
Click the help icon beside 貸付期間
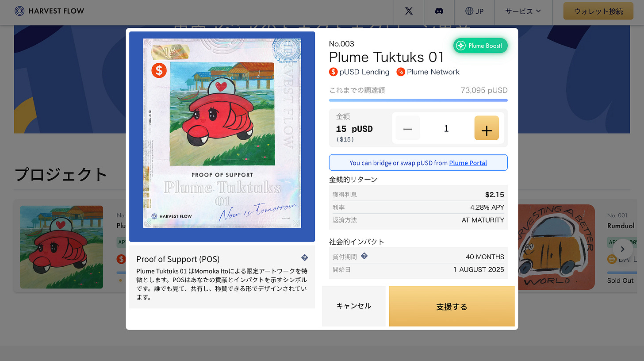[364, 256]
